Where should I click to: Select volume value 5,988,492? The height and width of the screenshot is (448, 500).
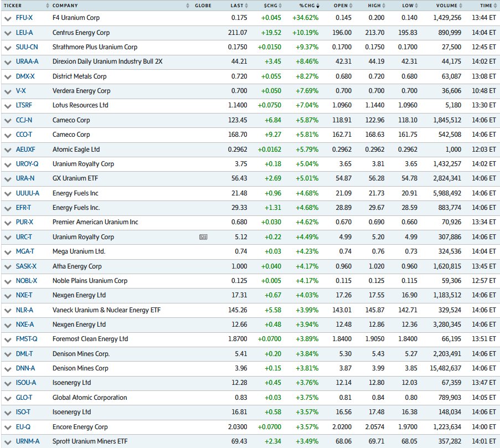pyautogui.click(x=447, y=193)
